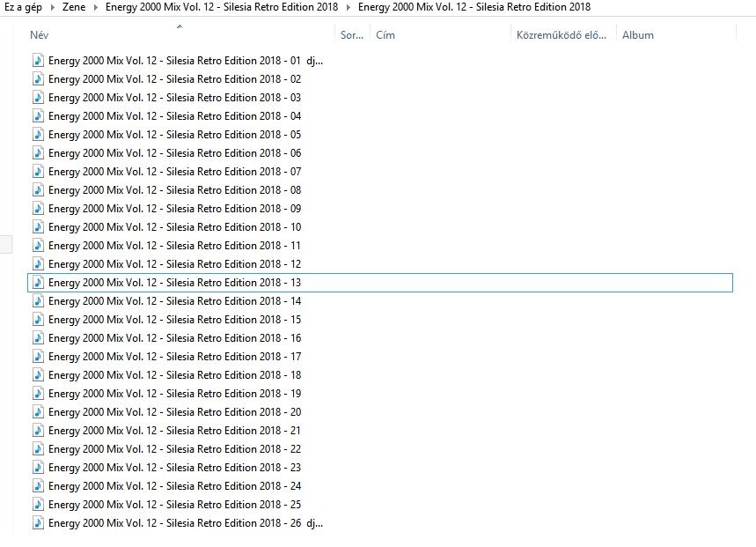
Task: Select file name ending '2018 - 09'
Action: pos(174,209)
